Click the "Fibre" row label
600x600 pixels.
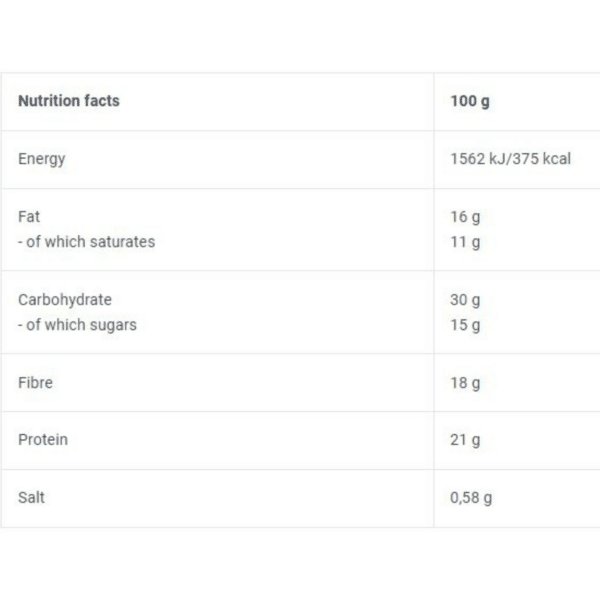(x=36, y=382)
